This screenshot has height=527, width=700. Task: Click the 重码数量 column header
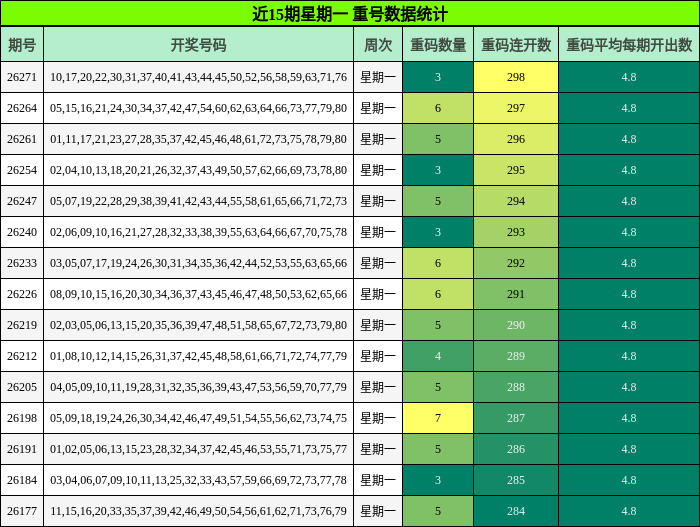(x=438, y=45)
